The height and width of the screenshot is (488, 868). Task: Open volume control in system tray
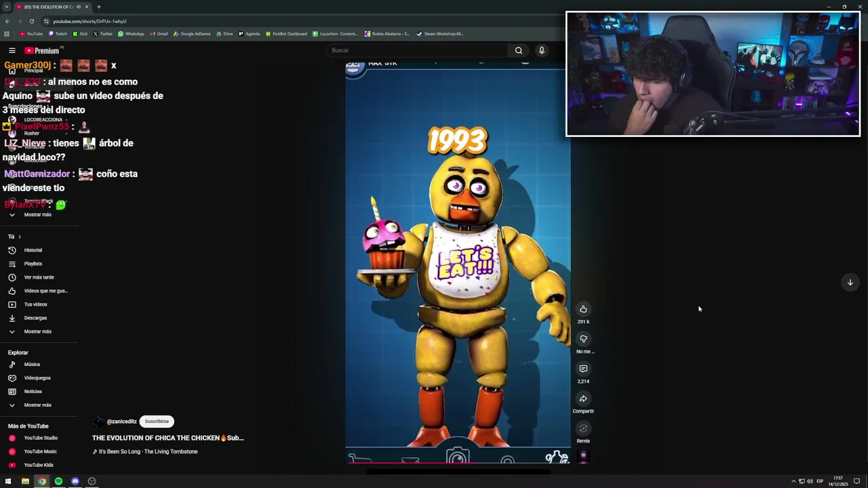pyautogui.click(x=810, y=481)
